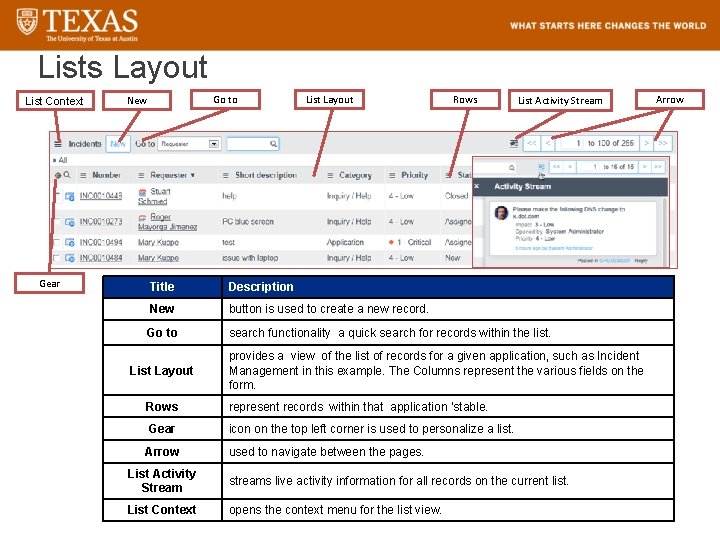Image resolution: width=720 pixels, height=540 pixels.
Task: Click the preview icon for INC0010273
Action: coord(70,222)
